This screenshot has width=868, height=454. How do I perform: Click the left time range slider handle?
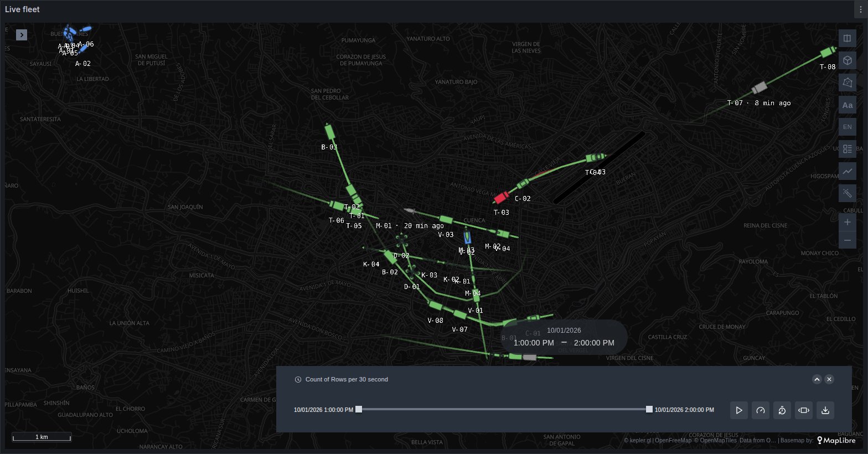coord(359,409)
